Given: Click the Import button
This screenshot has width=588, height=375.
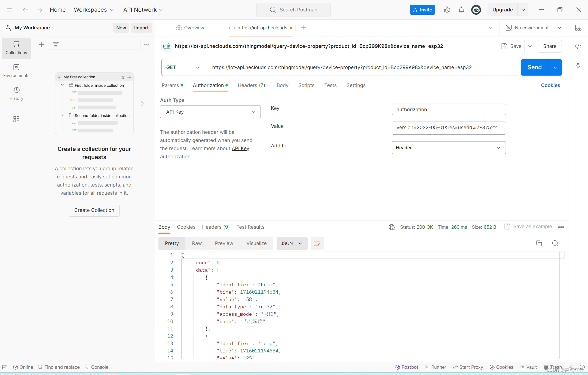Looking at the screenshot, I should point(141,28).
